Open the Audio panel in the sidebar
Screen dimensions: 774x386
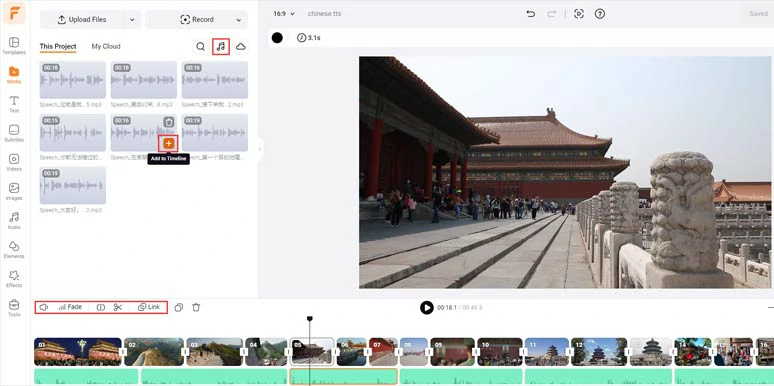point(14,220)
